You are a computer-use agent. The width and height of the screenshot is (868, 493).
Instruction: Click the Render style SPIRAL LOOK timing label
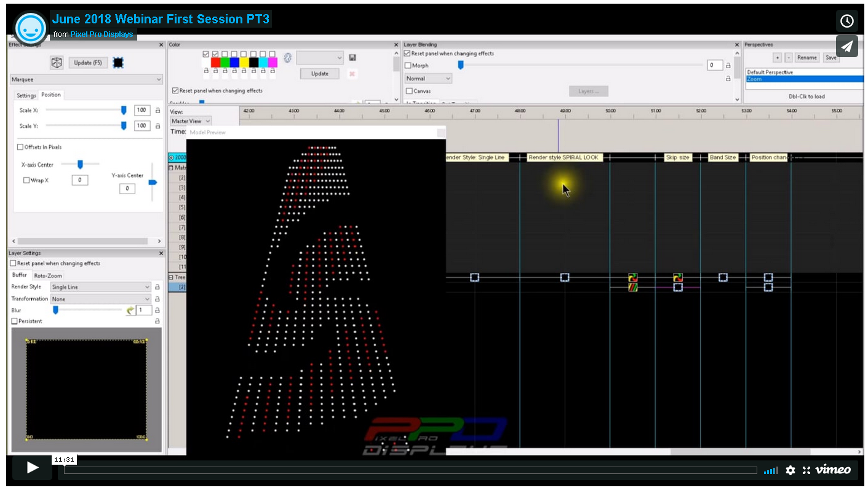tap(563, 157)
